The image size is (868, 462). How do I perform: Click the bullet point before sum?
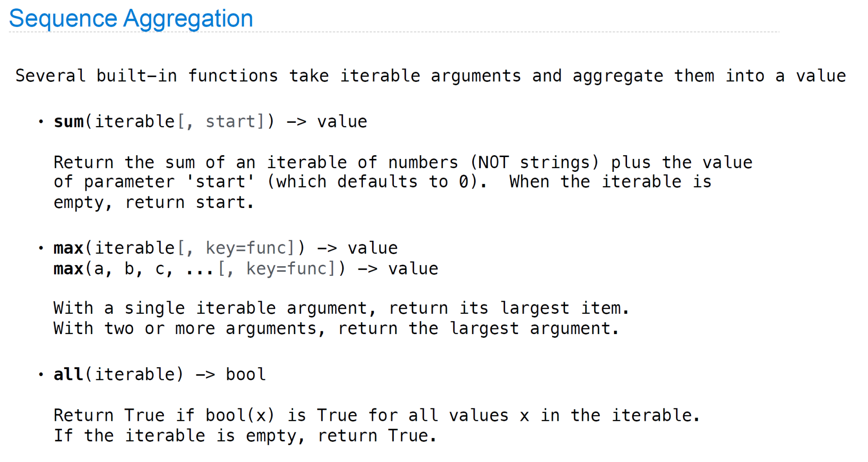pos(41,122)
